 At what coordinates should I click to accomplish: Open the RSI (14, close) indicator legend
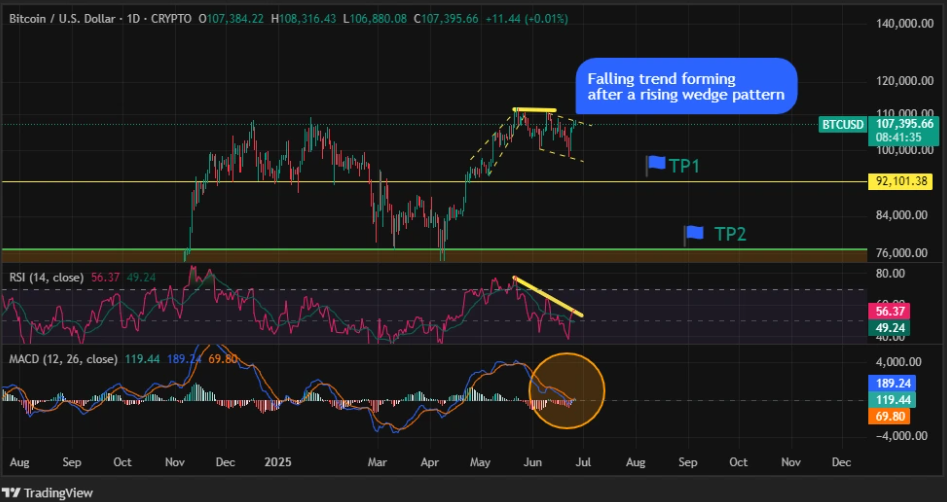tap(47, 277)
